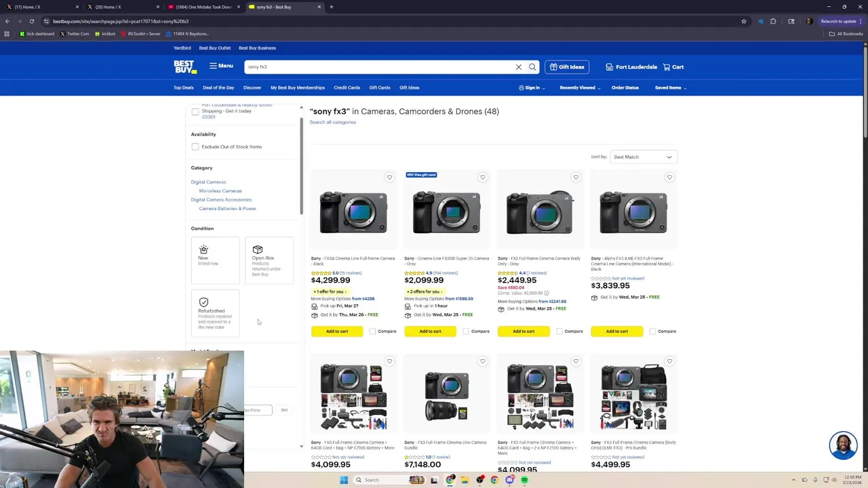Open the Cart icon
The image size is (868, 488).
click(x=673, y=67)
